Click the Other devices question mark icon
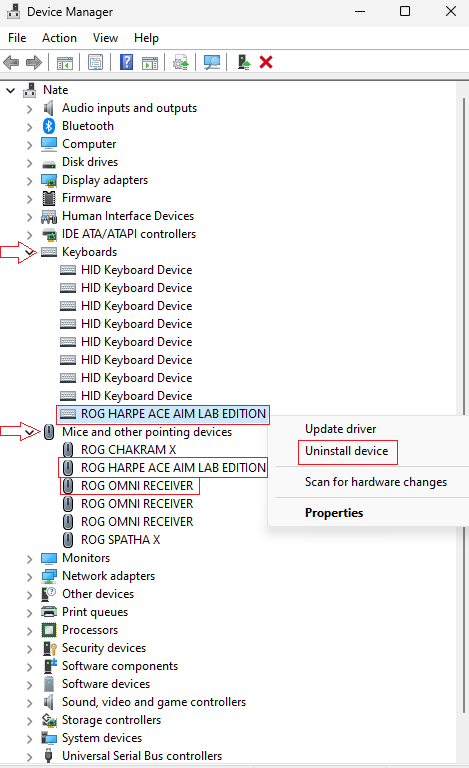The image size is (469, 768). pyautogui.click(x=49, y=594)
